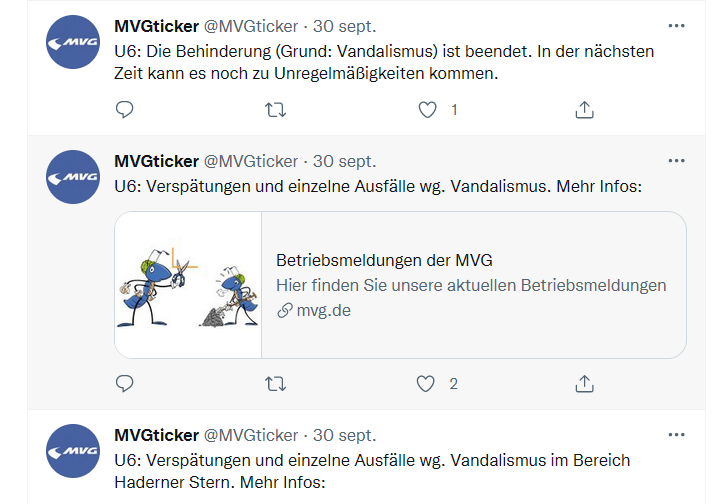This screenshot has width=715, height=504.
Task: Open more options for the second tweet
Action: [x=677, y=160]
